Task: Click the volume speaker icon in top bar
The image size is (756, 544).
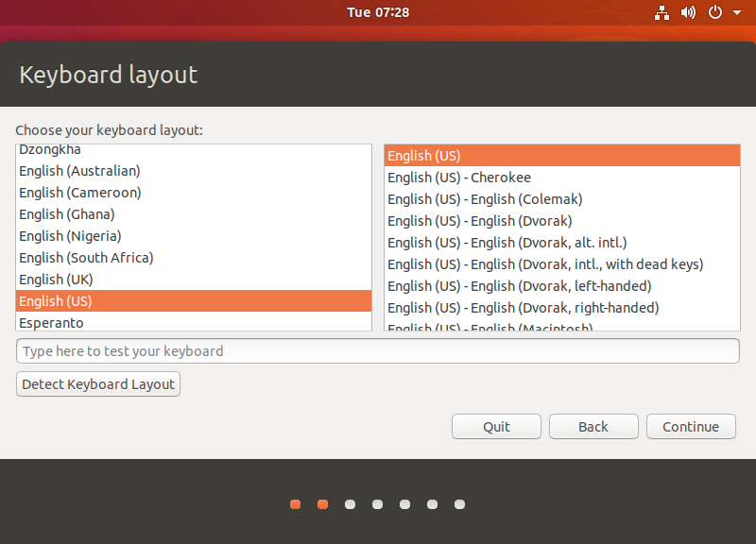Action: [688, 12]
